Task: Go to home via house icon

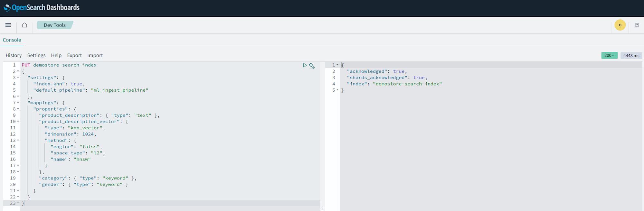Action: tap(24, 25)
